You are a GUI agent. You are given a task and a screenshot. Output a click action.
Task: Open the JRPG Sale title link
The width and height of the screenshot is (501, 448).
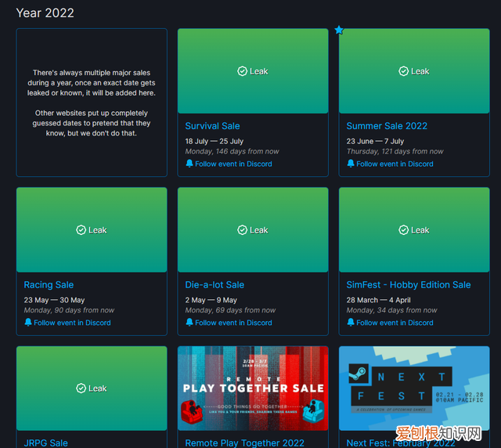pos(46,443)
